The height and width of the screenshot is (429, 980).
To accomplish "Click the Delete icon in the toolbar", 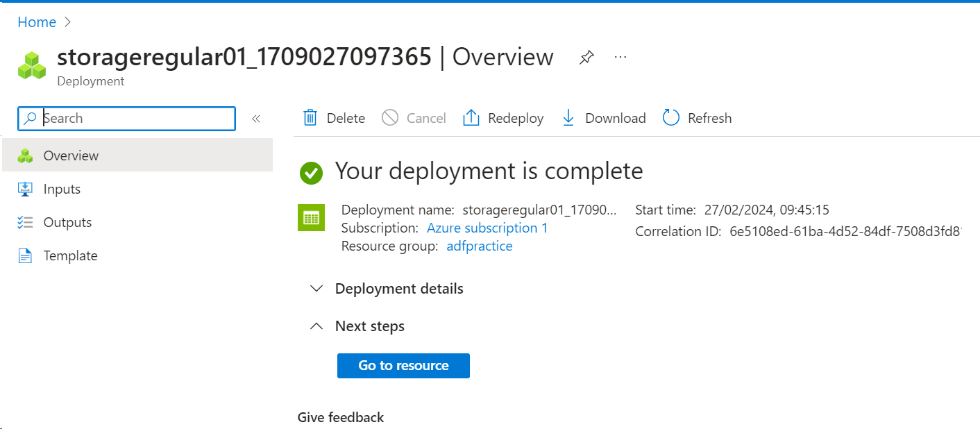I will pos(310,117).
